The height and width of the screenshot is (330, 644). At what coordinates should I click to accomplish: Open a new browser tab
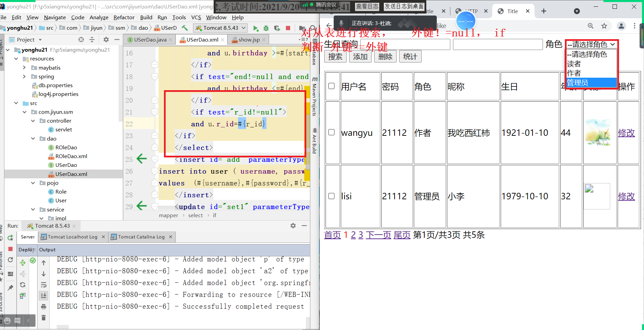coord(544,11)
